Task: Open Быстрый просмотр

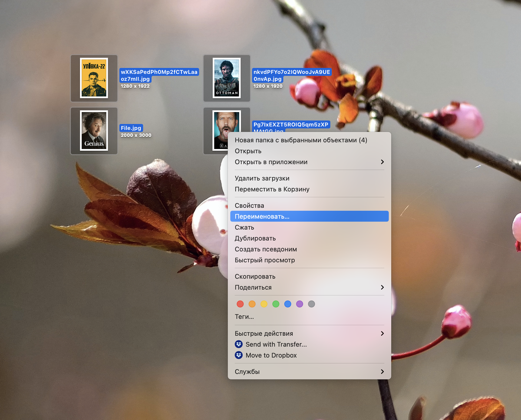Action: coord(310,260)
